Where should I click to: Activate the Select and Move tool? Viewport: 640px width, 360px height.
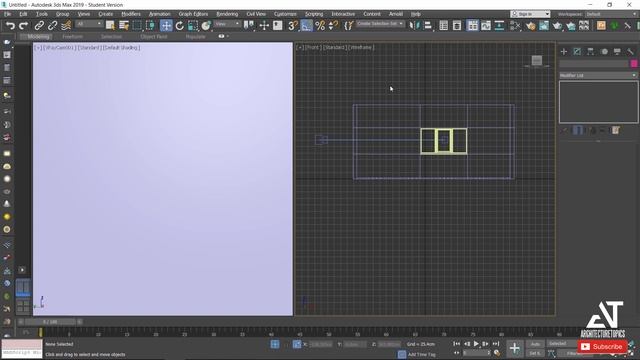tap(166, 26)
